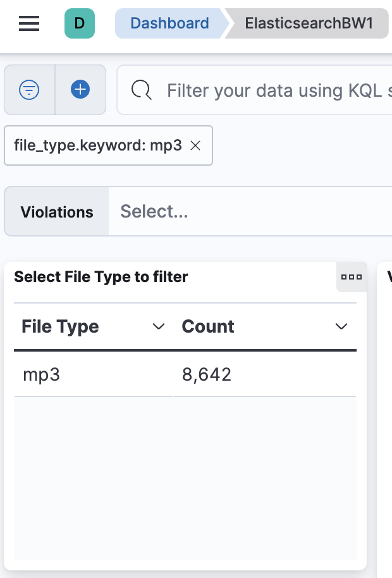The width and height of the screenshot is (392, 578).
Task: Open panel options three-dot icon
Action: click(x=351, y=277)
